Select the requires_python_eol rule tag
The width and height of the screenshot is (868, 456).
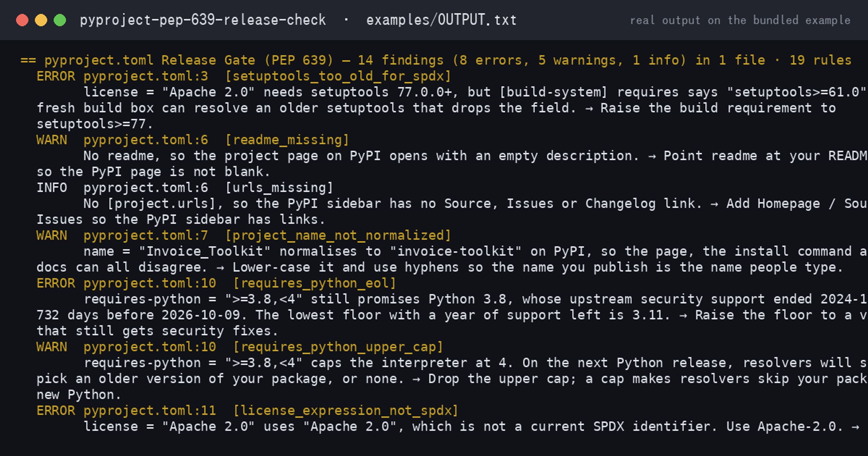tap(315, 283)
